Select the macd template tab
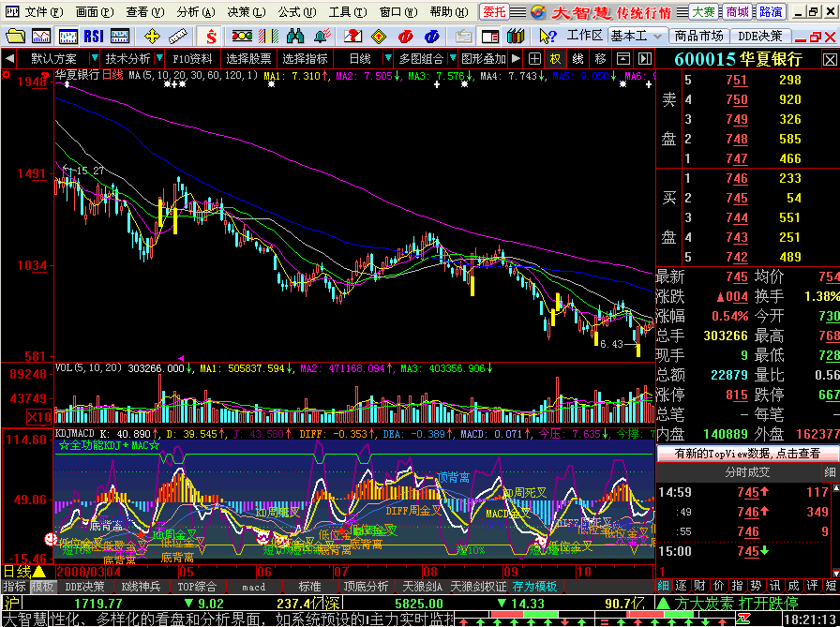The height and width of the screenshot is (627, 840). click(253, 587)
